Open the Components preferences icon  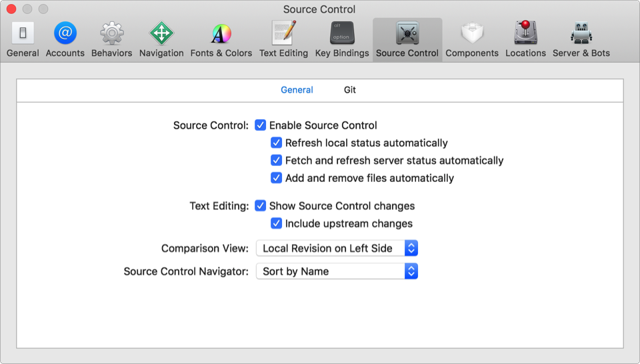tap(472, 33)
